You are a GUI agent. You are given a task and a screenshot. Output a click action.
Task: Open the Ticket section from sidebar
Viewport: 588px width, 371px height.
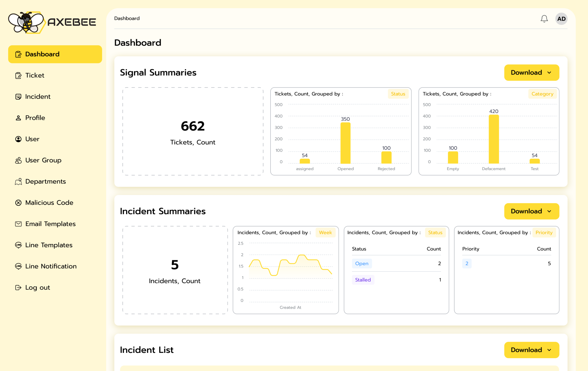(34, 75)
